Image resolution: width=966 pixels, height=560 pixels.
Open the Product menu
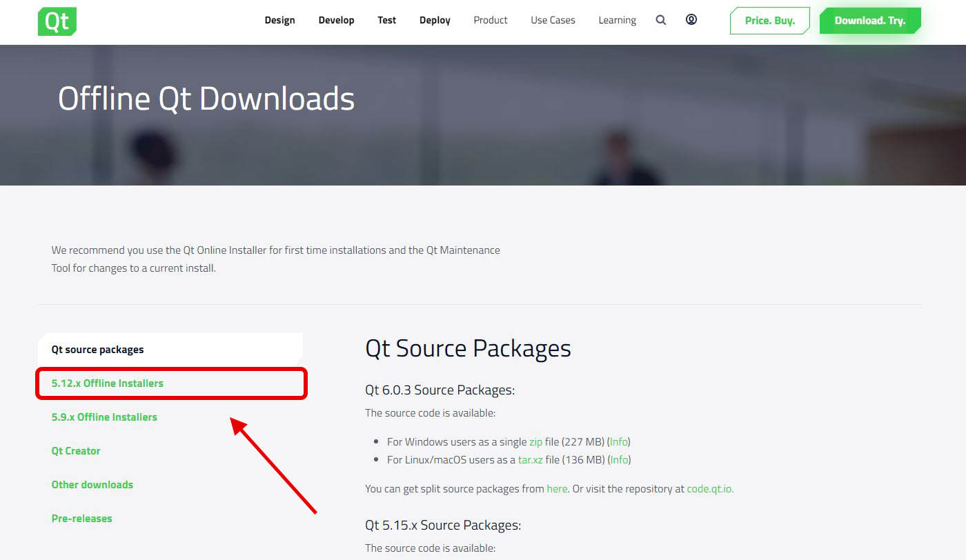tap(491, 20)
